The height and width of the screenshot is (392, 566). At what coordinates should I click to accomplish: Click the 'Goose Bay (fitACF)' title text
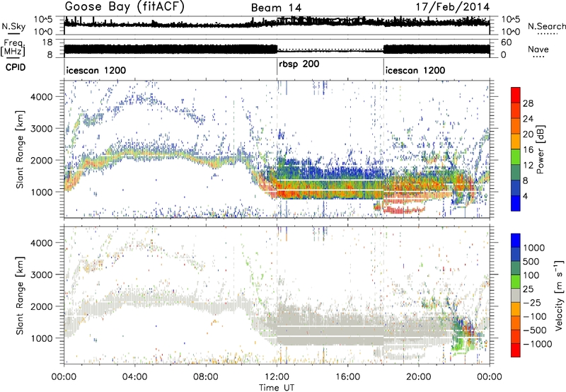click(x=125, y=6)
